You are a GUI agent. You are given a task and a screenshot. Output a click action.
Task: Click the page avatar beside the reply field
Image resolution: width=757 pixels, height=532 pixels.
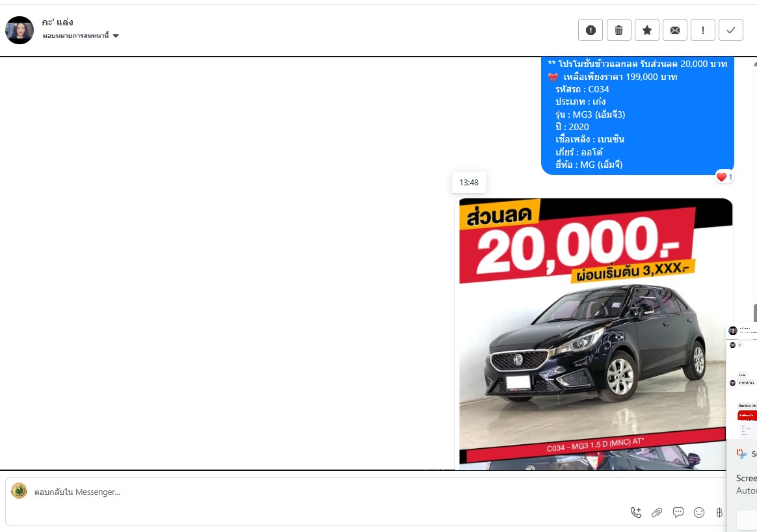pos(20,491)
